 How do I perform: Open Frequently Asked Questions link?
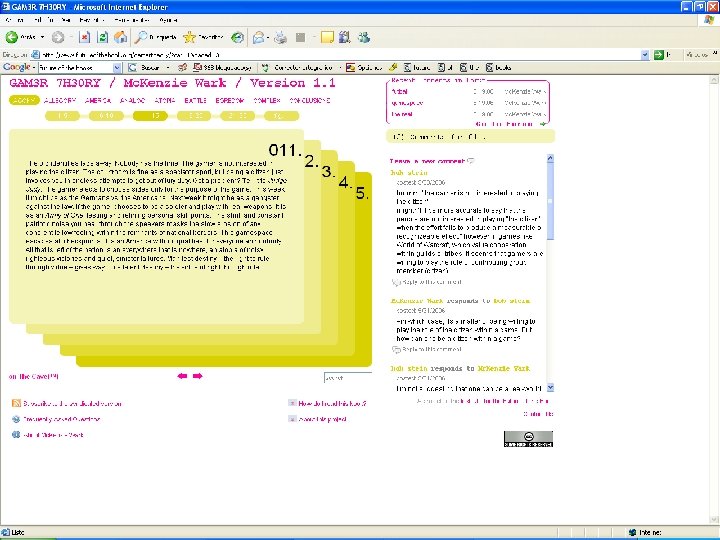(x=62, y=419)
